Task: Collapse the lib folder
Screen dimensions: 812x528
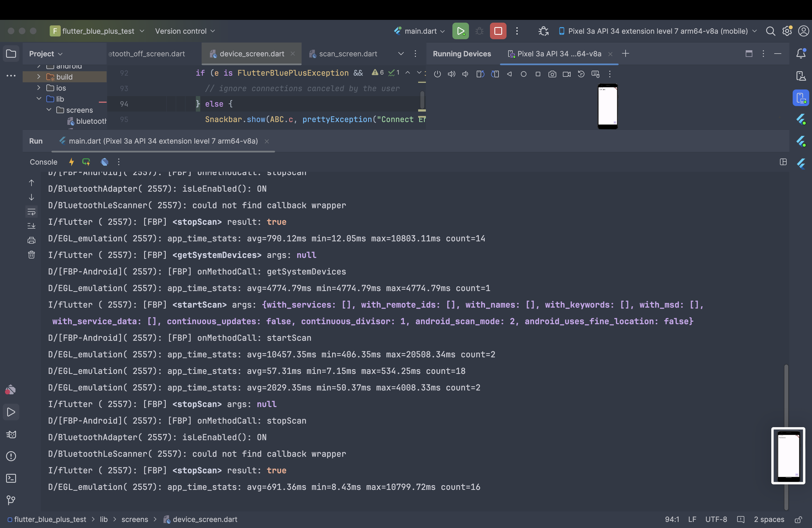Action: coord(39,99)
